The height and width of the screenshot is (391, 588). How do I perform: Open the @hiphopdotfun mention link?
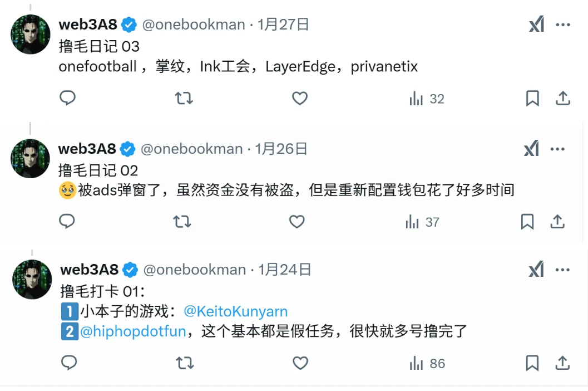(133, 331)
